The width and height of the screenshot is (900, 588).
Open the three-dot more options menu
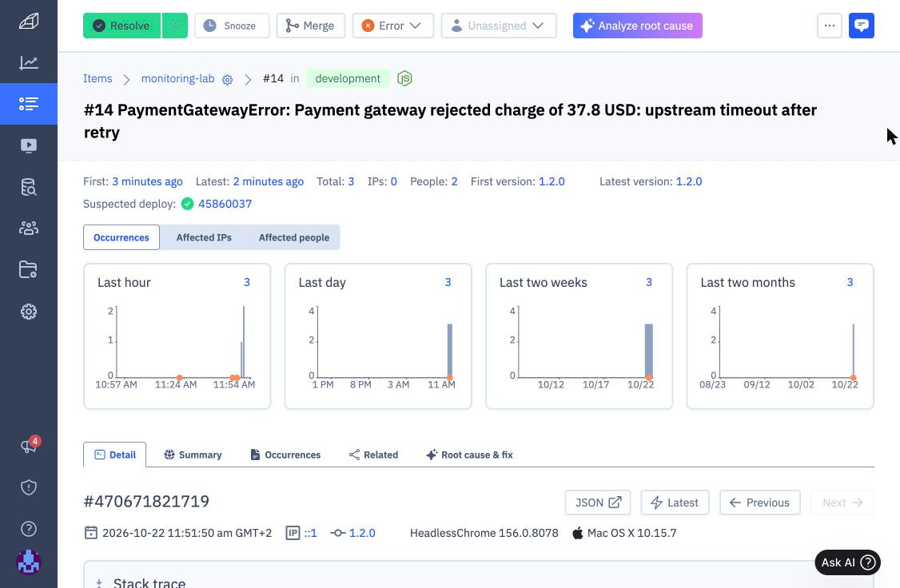coord(830,26)
